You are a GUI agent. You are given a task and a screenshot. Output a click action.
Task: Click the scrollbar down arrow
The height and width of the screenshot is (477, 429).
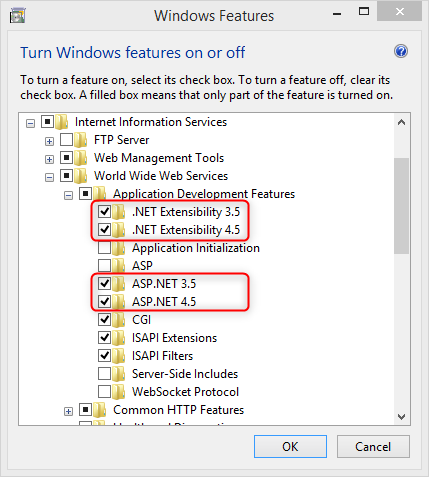401,417
